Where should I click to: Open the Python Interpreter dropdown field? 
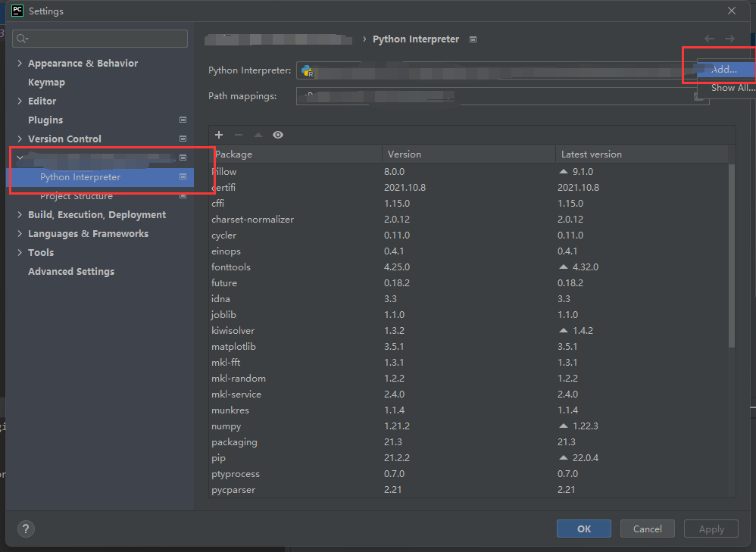click(496, 70)
